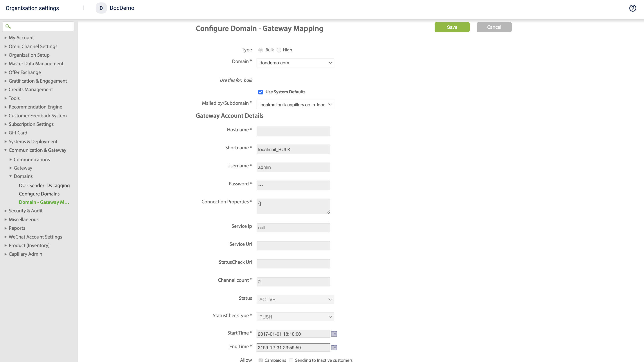The image size is (644, 362).
Task: Select the High type radio button
Action: tap(279, 50)
